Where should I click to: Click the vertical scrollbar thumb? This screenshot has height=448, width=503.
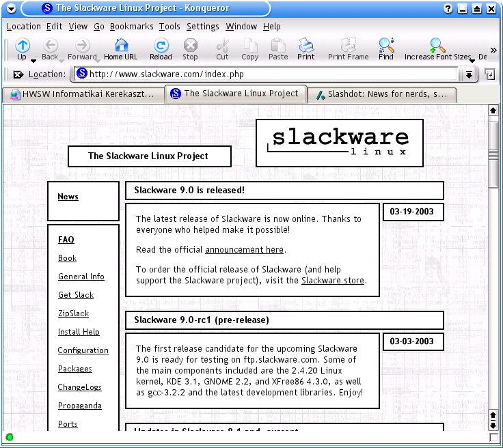493,155
